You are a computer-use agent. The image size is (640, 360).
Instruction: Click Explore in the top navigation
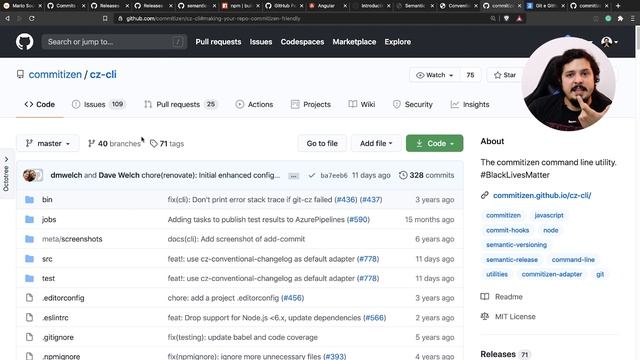398,42
